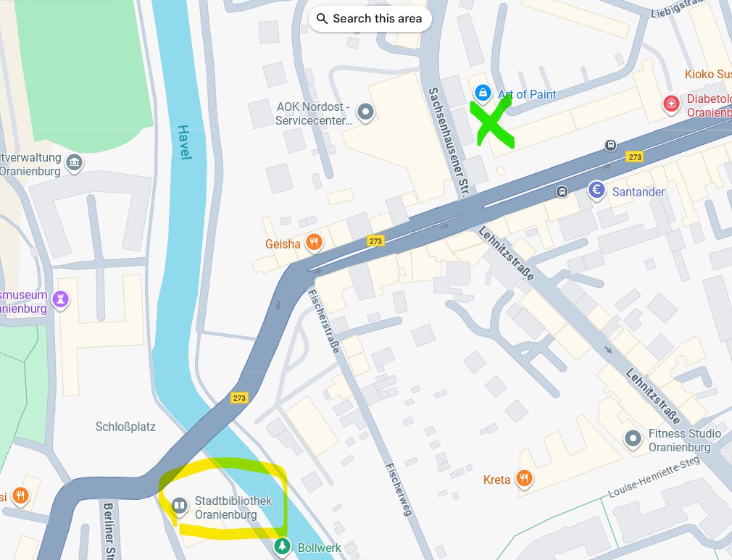732x560 pixels.
Task: Select the Bollwerk park tree marker
Action: click(x=282, y=546)
